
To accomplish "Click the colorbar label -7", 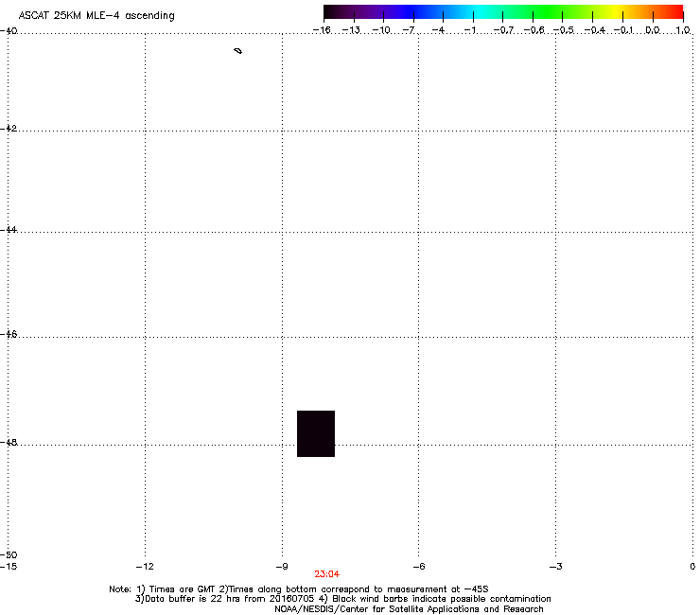I will [x=409, y=30].
